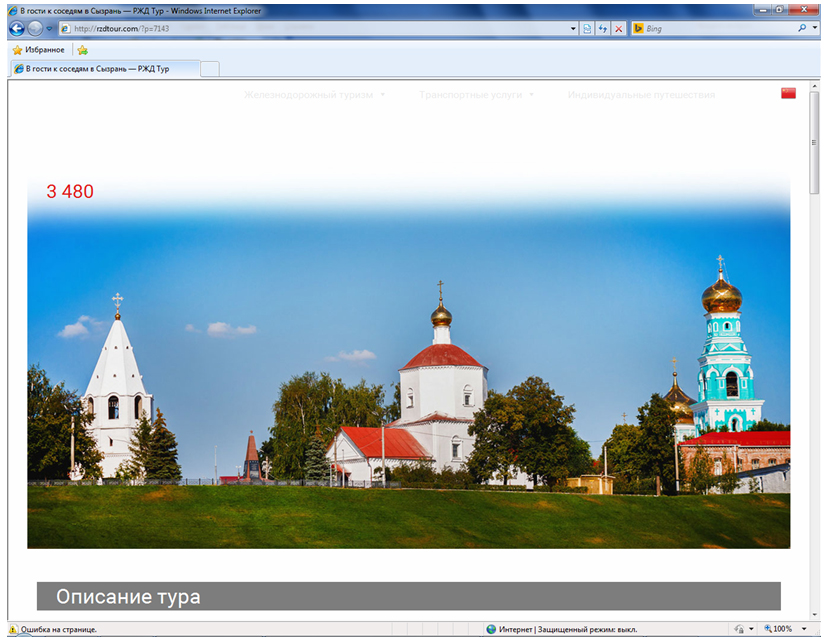The height and width of the screenshot is (637, 827).
Task: Open a new blank tab
Action: 210,68
